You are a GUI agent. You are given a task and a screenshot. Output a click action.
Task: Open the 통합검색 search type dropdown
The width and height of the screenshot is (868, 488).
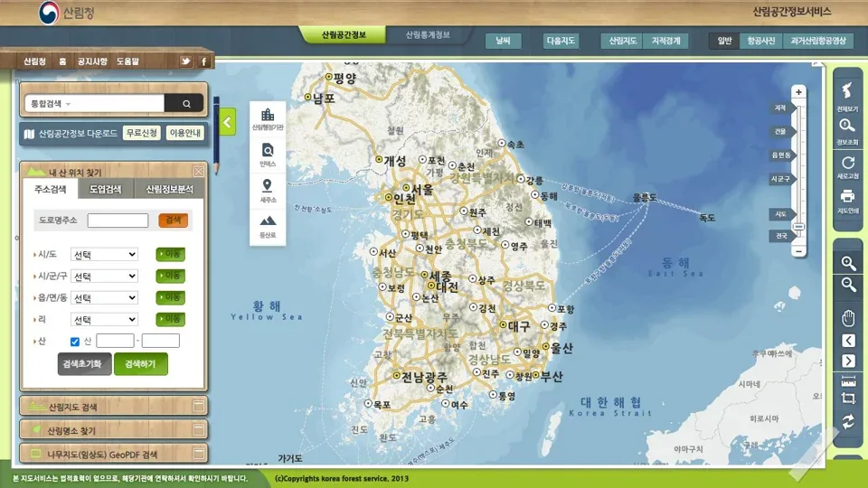[51, 103]
